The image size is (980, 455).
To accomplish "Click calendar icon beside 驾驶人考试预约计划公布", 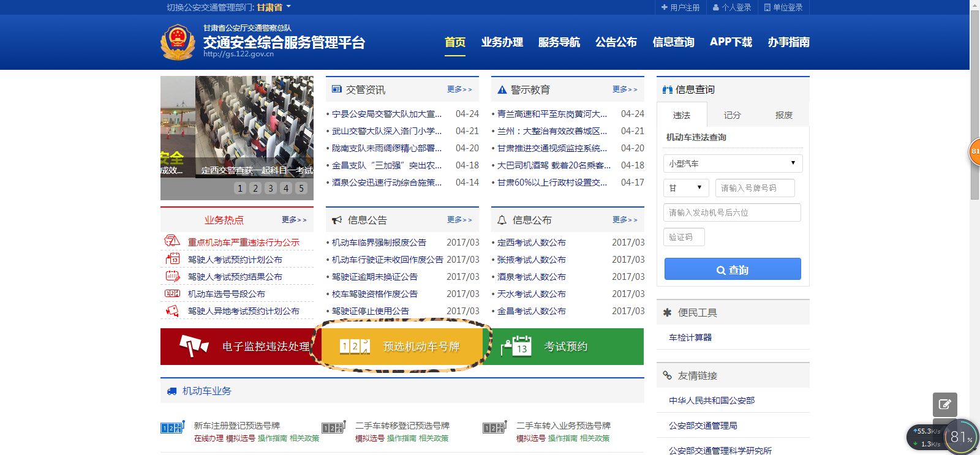I will [173, 258].
